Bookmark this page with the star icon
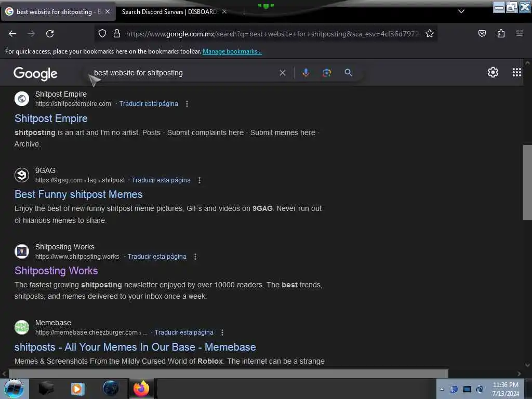The width and height of the screenshot is (532, 399). [430, 33]
